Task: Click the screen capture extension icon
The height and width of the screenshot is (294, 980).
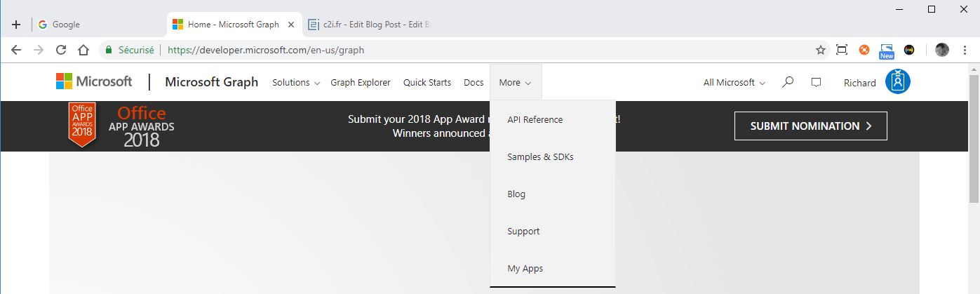Action: tap(842, 50)
